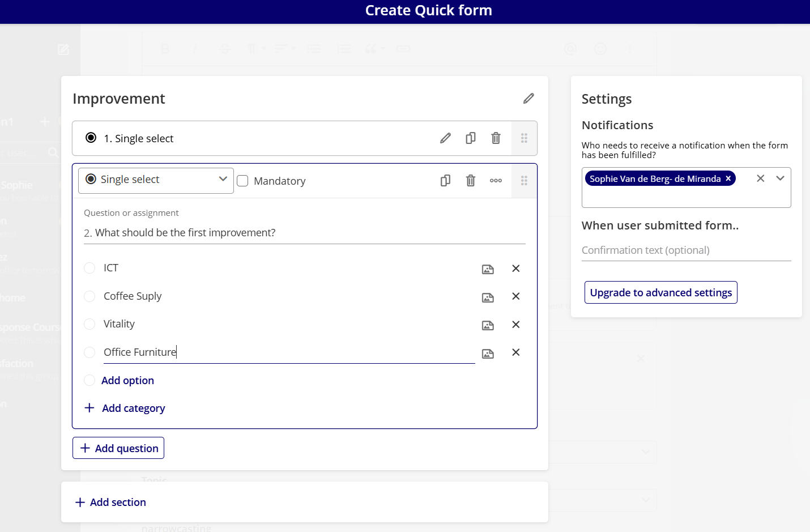The width and height of the screenshot is (810, 532).
Task: Remove the Coffee Suply option
Action: [x=516, y=296]
